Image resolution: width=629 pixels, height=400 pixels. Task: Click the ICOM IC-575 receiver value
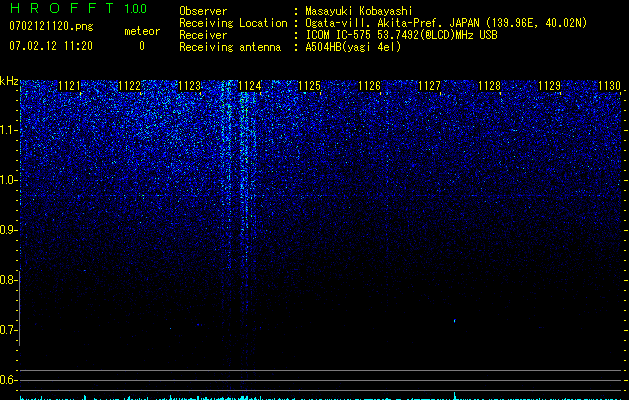click(401, 35)
